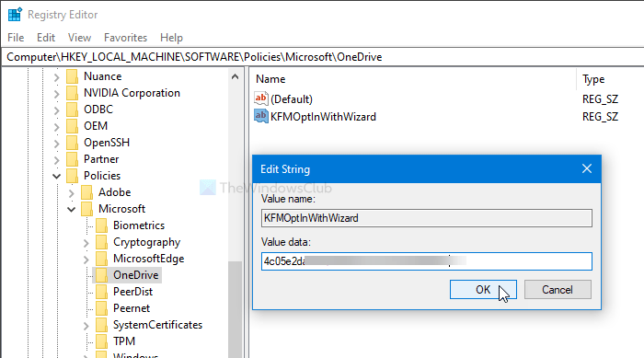Select the Biometrics folder icon
The image size is (644, 358).
pyautogui.click(x=101, y=225)
